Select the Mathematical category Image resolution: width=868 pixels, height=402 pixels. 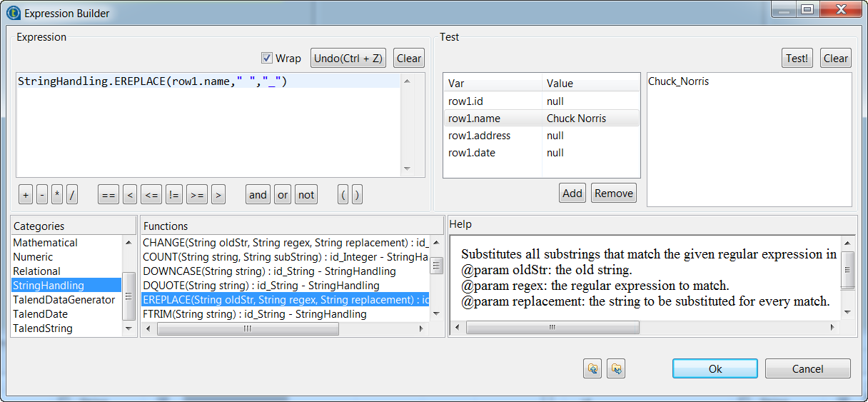66,243
